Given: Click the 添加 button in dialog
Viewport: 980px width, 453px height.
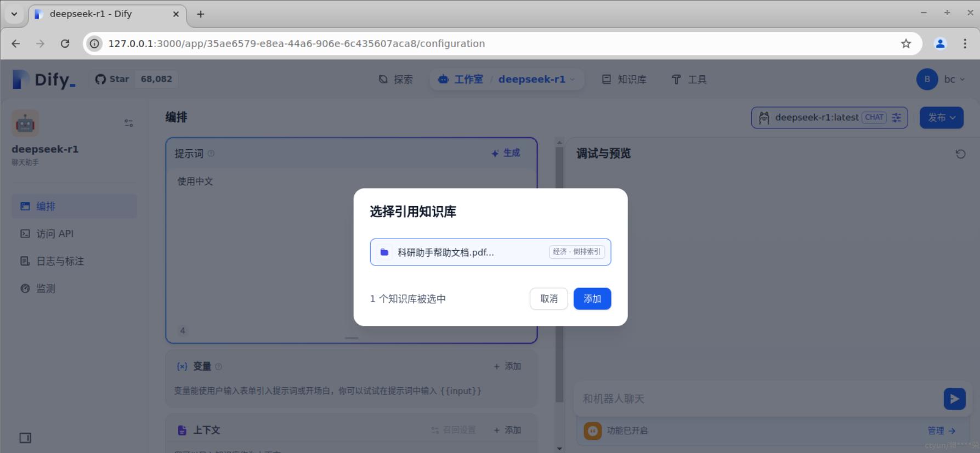Looking at the screenshot, I should coord(592,299).
